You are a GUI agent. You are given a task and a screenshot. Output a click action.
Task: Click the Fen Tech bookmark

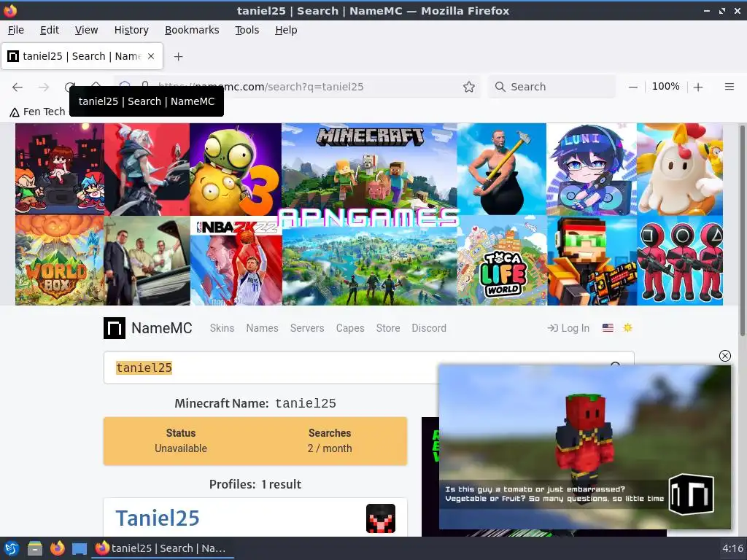pos(38,112)
